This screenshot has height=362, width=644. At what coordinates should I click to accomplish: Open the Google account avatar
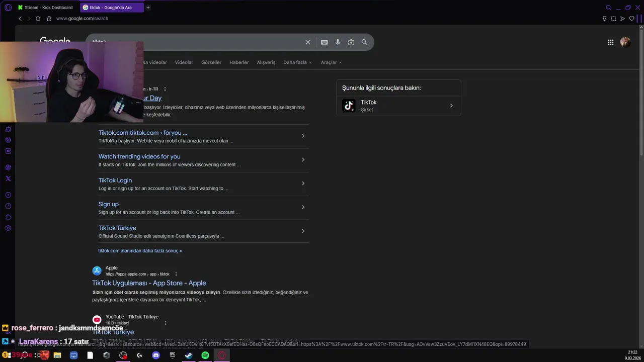(x=625, y=42)
